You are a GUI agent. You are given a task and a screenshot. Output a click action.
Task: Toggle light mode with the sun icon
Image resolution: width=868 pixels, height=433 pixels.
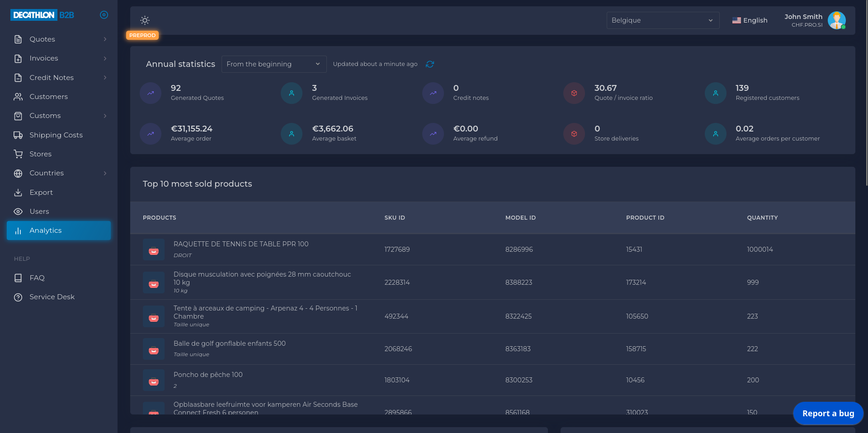tap(145, 20)
